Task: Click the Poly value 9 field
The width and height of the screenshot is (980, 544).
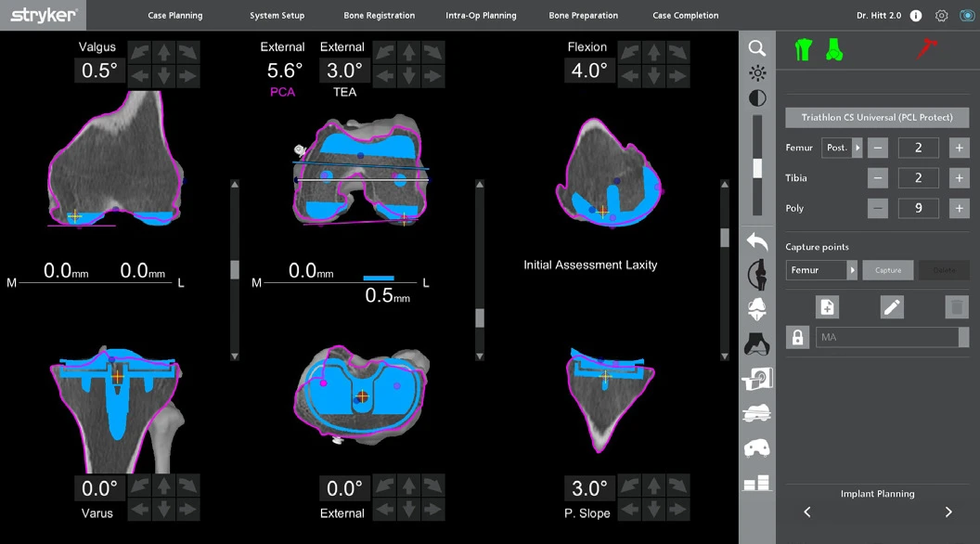Action: [x=918, y=208]
